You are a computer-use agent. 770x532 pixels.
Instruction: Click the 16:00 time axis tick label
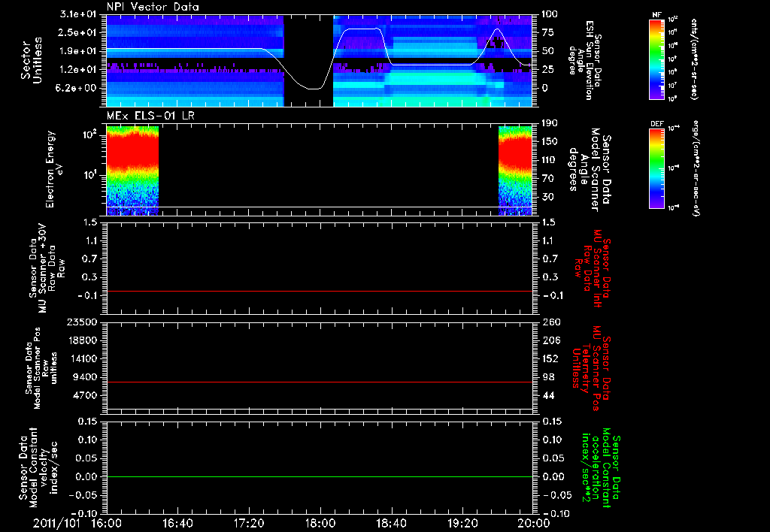(x=107, y=523)
